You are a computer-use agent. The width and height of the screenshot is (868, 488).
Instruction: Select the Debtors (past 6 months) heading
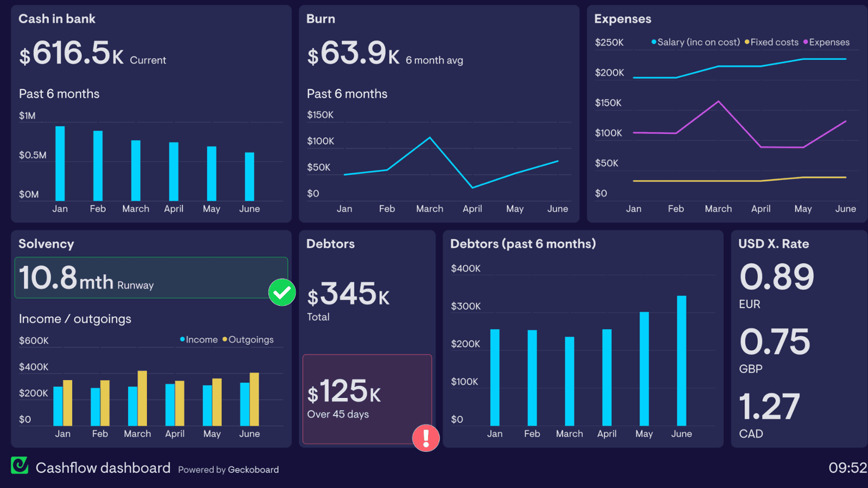tap(523, 244)
